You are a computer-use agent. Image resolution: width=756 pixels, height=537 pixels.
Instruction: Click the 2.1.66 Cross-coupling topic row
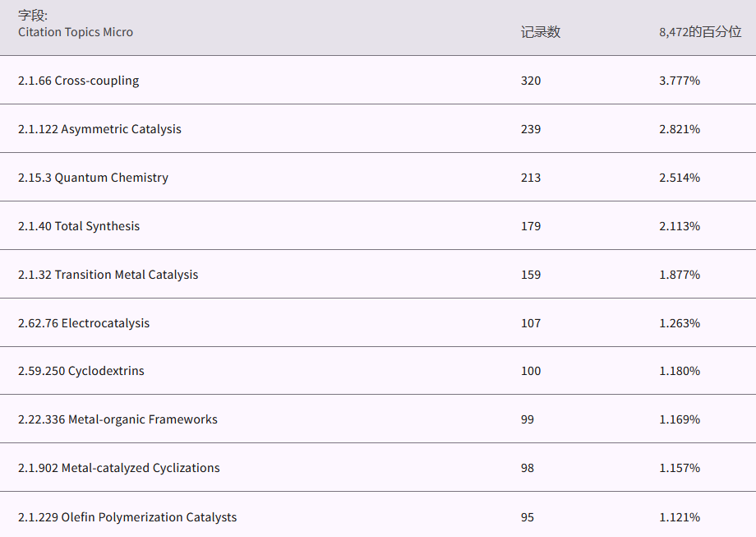[79, 81]
